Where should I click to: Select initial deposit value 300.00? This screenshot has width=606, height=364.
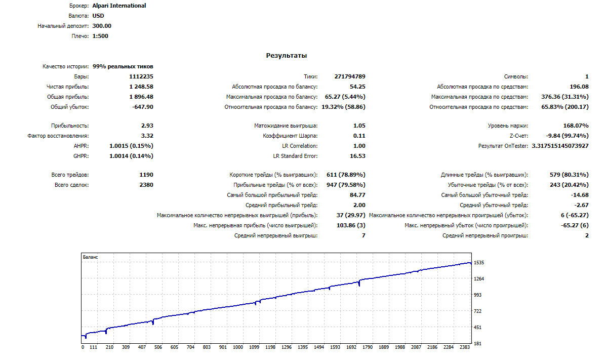(102, 26)
